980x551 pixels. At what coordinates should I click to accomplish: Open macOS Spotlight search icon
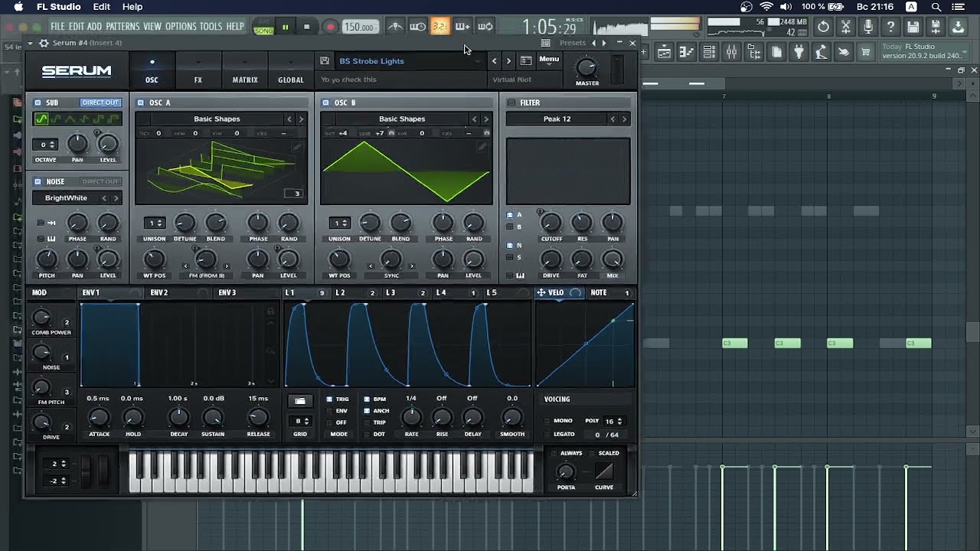pyautogui.click(x=936, y=7)
